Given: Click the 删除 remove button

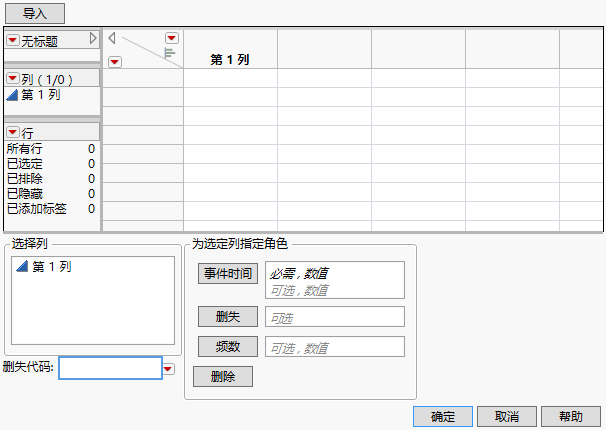Looking at the screenshot, I should pyautogui.click(x=223, y=376).
